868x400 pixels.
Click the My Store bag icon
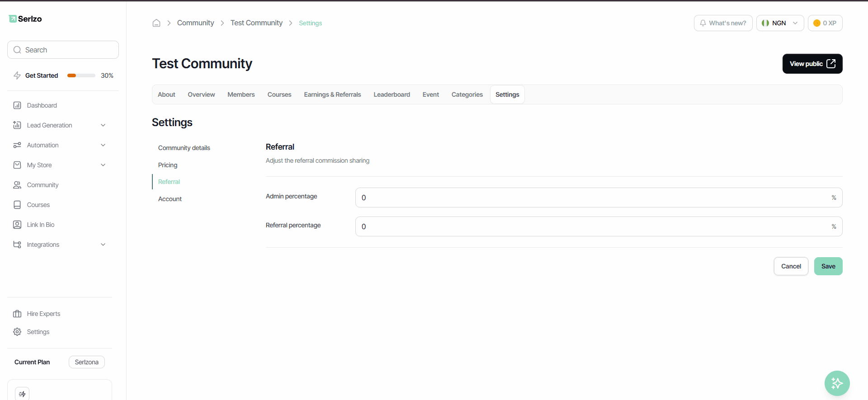point(17,165)
